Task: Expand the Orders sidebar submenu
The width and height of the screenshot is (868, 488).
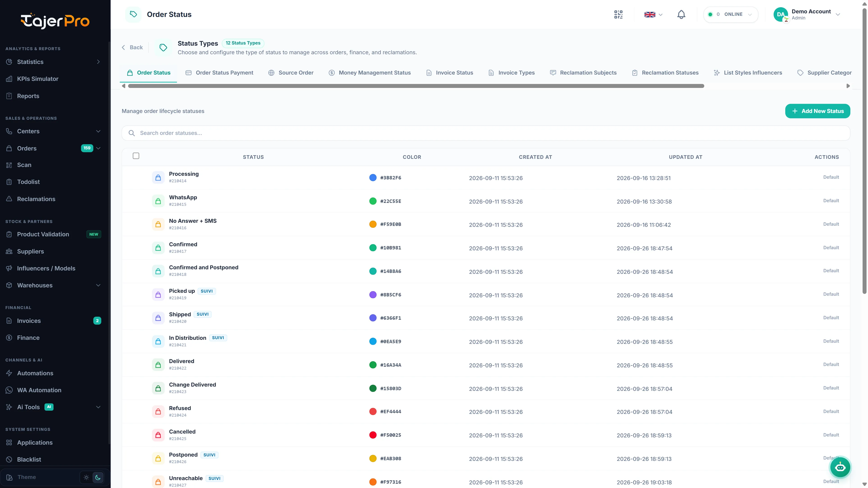Action: 98,148
